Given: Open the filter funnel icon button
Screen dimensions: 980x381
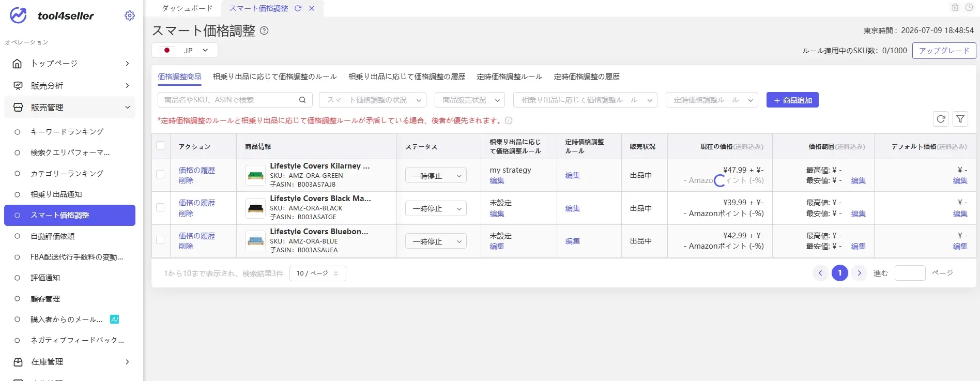Looking at the screenshot, I should pos(960,119).
